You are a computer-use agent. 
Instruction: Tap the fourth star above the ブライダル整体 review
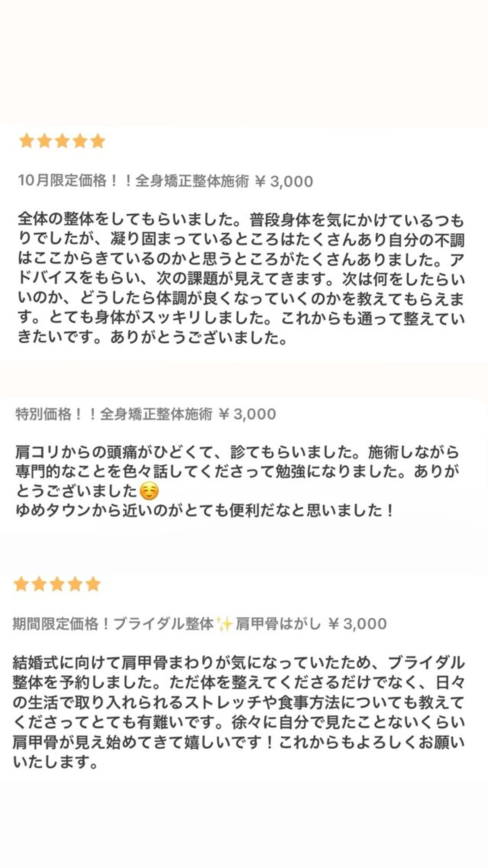(x=75, y=584)
